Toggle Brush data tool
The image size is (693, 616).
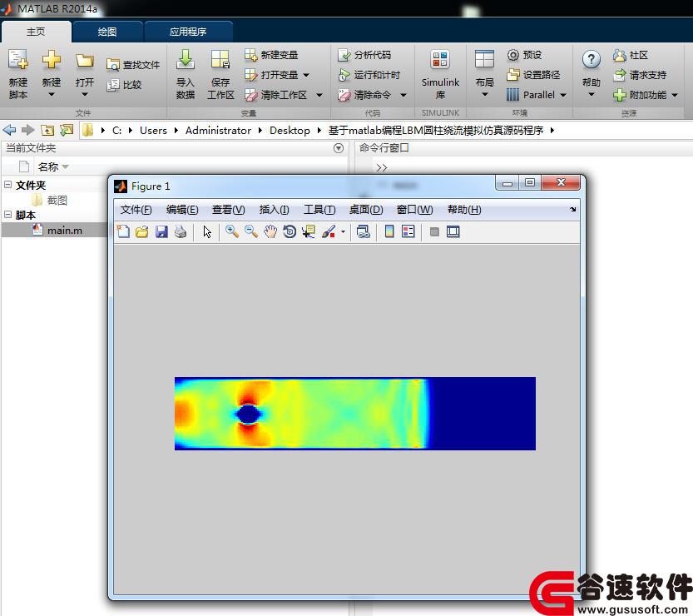point(329,231)
